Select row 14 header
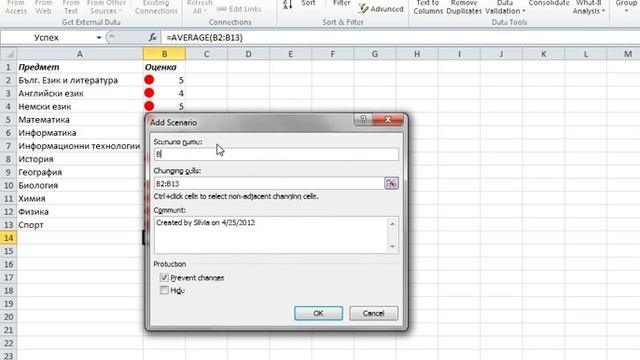640x360 pixels. 9,238
